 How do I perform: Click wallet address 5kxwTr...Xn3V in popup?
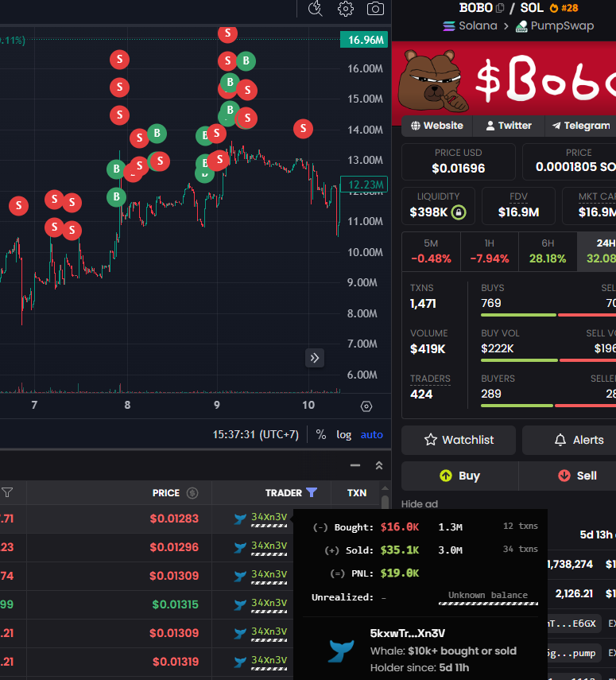[x=407, y=633]
